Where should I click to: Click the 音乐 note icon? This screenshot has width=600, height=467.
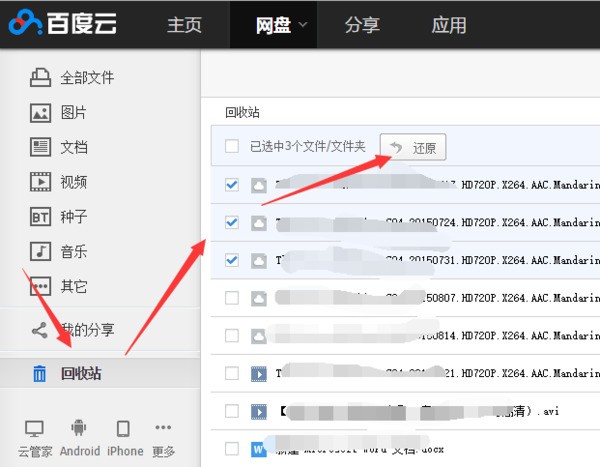(40, 251)
